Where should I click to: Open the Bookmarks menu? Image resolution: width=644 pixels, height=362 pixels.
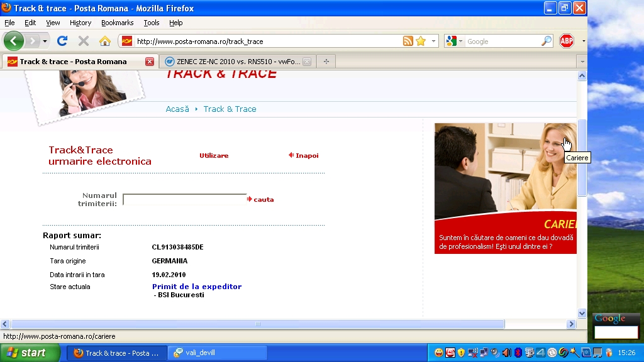click(117, 23)
